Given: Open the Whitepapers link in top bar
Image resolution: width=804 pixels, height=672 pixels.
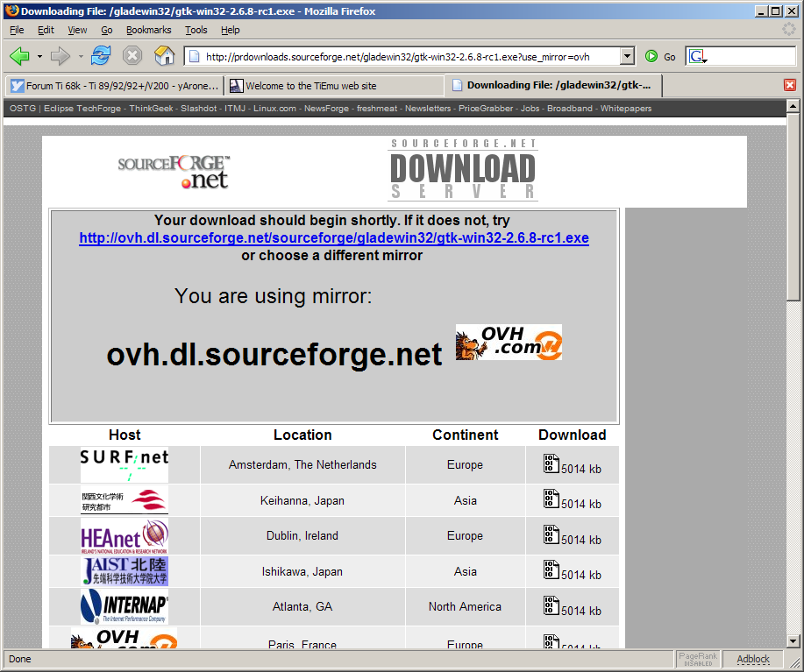Looking at the screenshot, I should click(x=625, y=108).
